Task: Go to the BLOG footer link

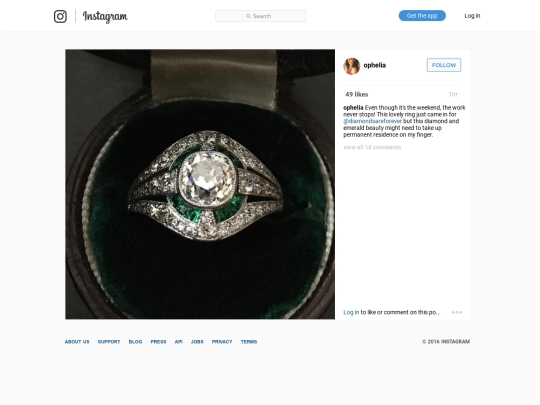Action: click(x=135, y=342)
